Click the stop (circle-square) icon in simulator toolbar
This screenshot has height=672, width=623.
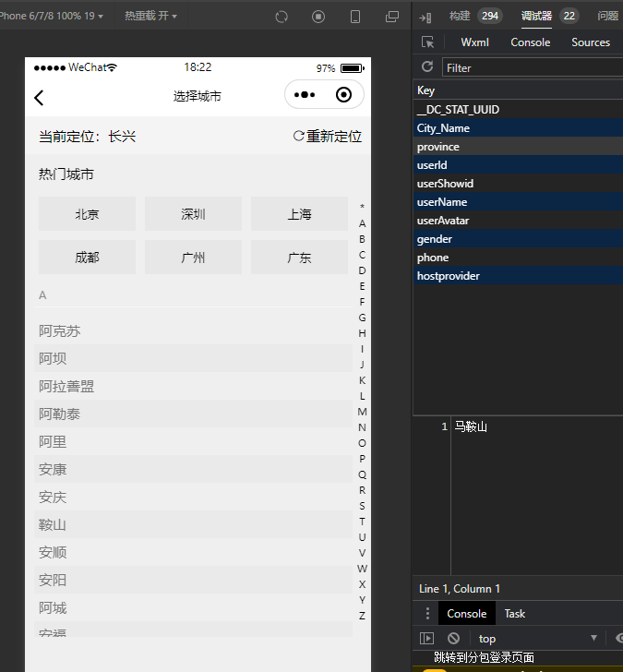318,17
